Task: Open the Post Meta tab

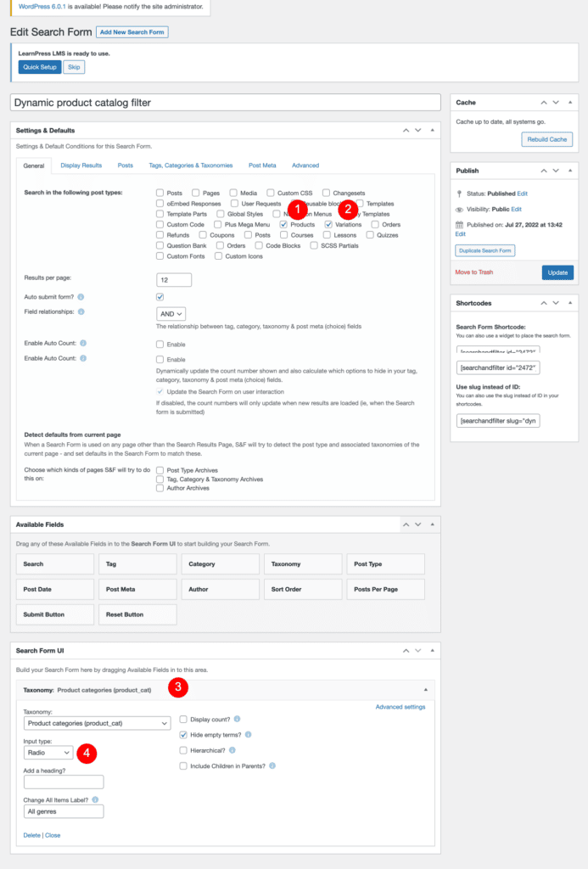Action: pos(261,165)
